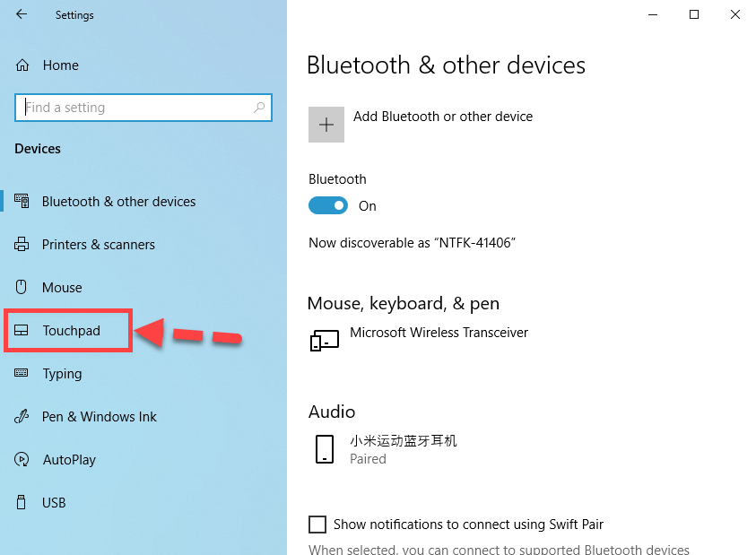756x555 pixels.
Task: Click the Printers & scanners icon
Action: [22, 245]
